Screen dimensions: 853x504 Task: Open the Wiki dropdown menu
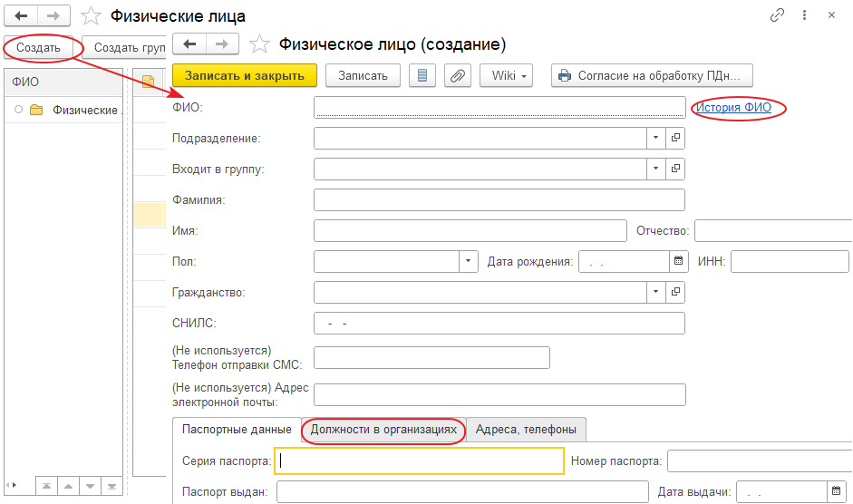click(506, 75)
